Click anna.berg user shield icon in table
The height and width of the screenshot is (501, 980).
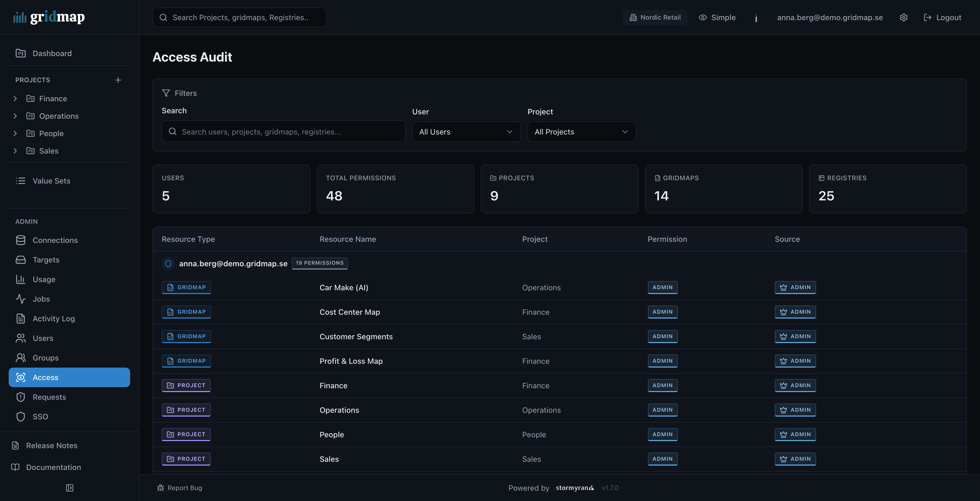coord(168,263)
